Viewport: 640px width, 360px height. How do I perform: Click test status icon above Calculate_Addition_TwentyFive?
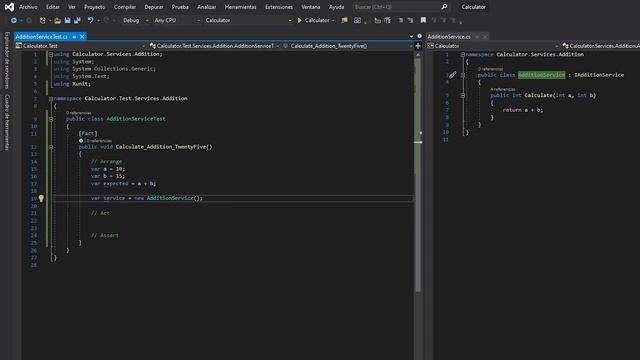(81, 141)
